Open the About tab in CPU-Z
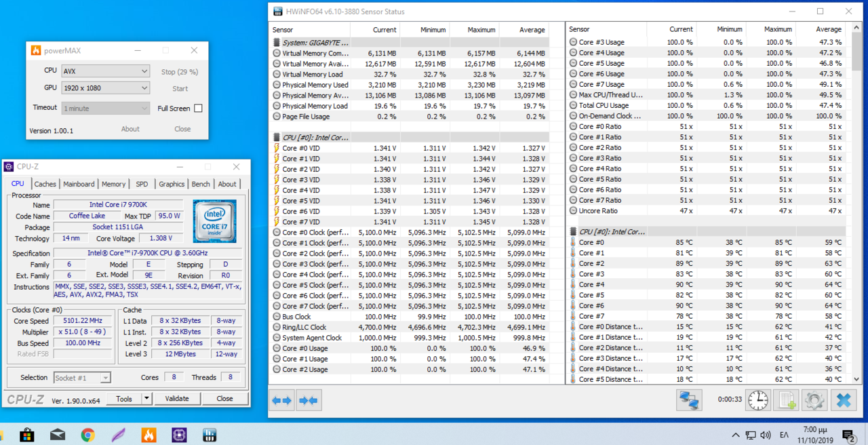868x445 pixels. click(227, 184)
